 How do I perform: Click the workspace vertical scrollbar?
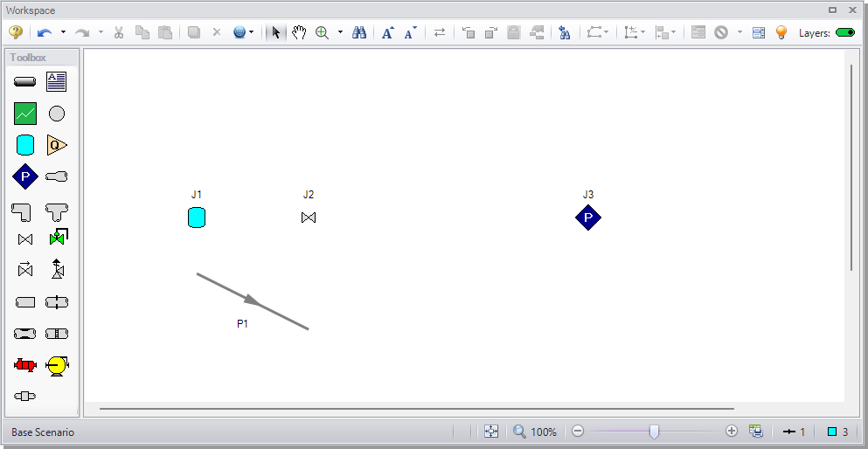point(851,168)
